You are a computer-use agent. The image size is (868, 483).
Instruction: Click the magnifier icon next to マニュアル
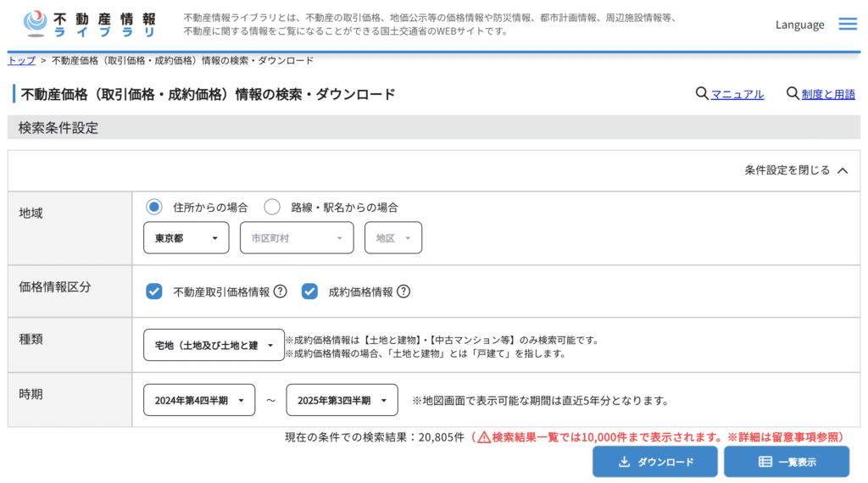702,93
